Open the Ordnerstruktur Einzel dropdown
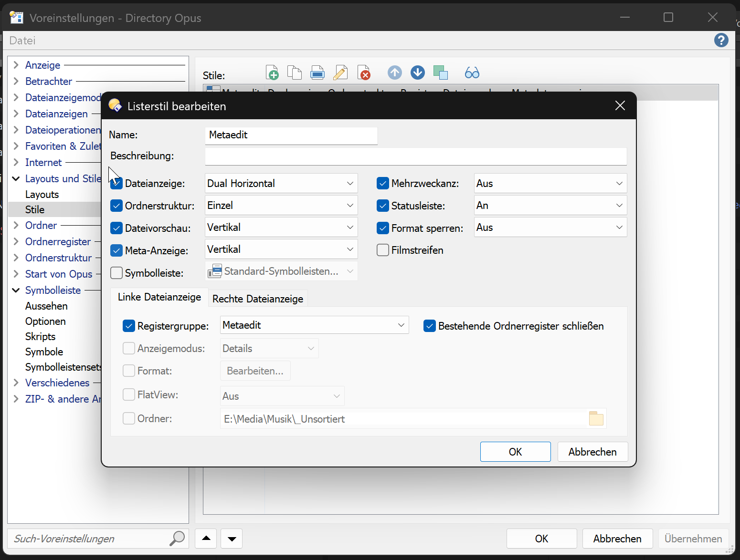The image size is (740, 560). point(281,205)
